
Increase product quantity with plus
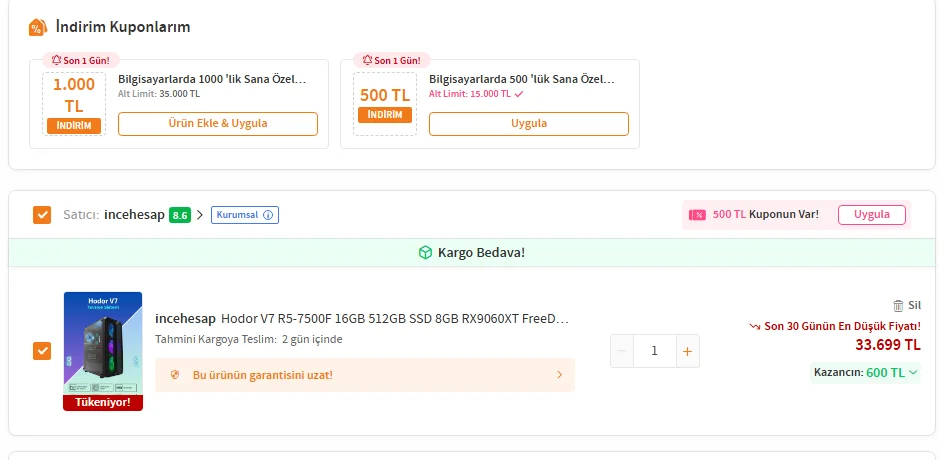point(687,351)
